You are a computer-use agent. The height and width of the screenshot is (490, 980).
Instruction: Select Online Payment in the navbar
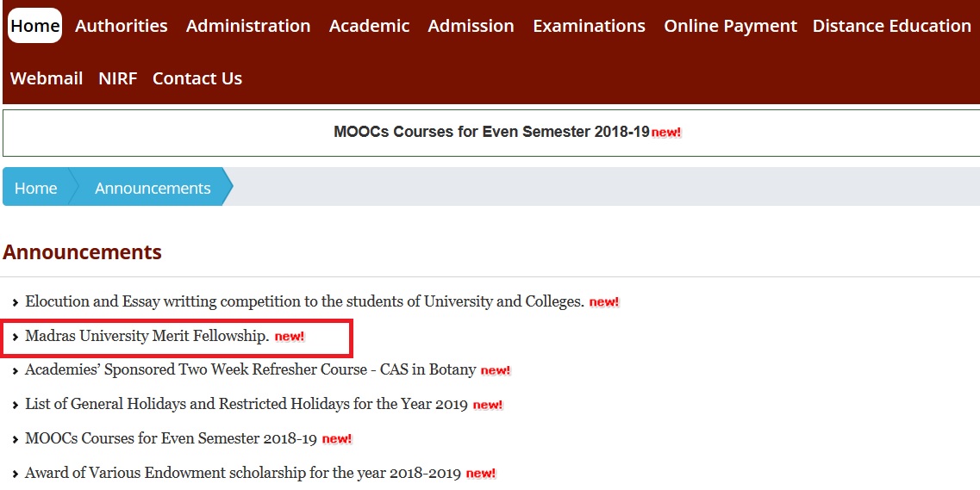730,26
